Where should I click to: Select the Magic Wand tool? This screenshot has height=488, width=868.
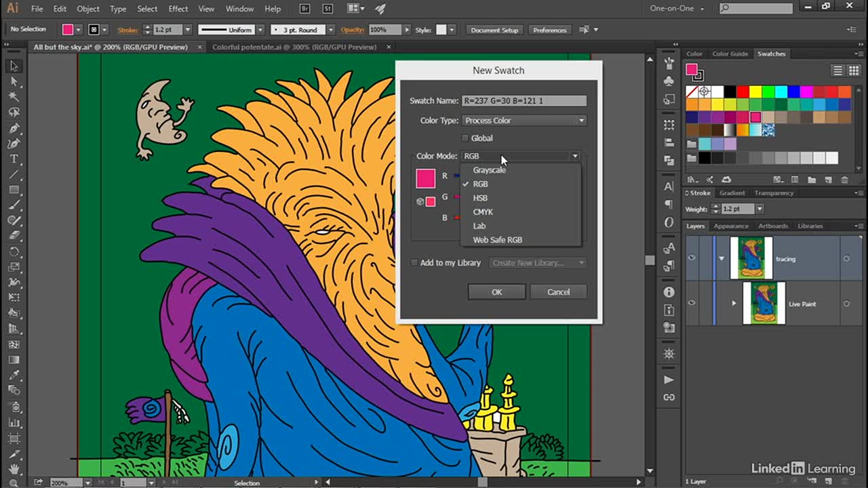[x=14, y=97]
